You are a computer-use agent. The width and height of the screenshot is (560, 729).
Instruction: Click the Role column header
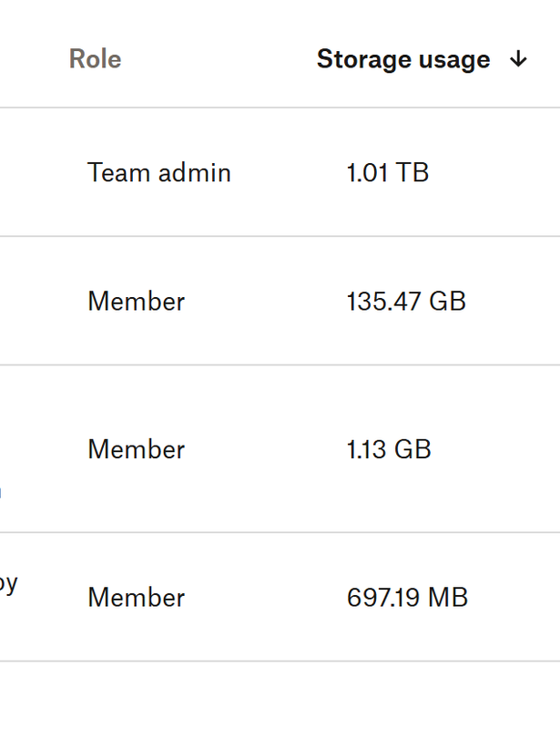click(x=95, y=59)
